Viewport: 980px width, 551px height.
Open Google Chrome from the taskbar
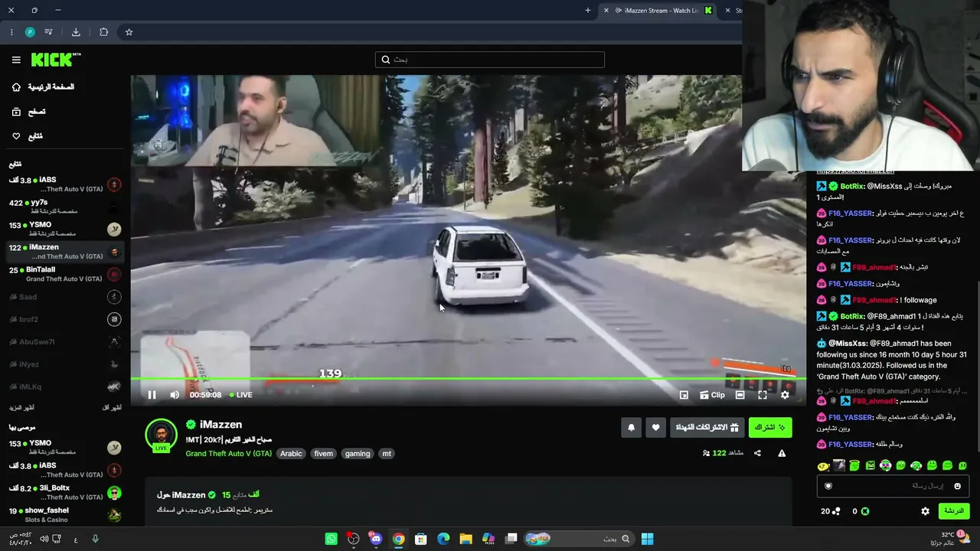pos(398,539)
